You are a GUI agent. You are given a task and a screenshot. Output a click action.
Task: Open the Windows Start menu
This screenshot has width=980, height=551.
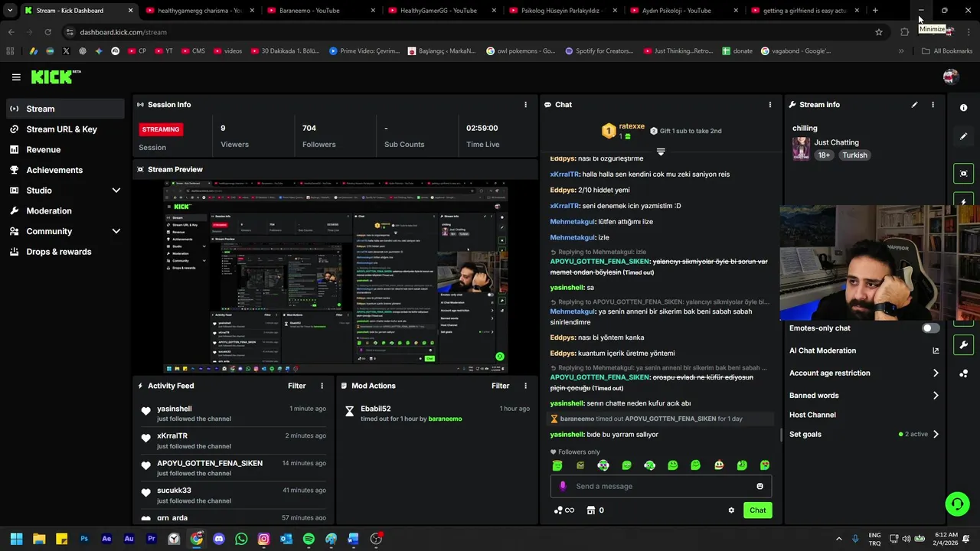tap(16, 539)
